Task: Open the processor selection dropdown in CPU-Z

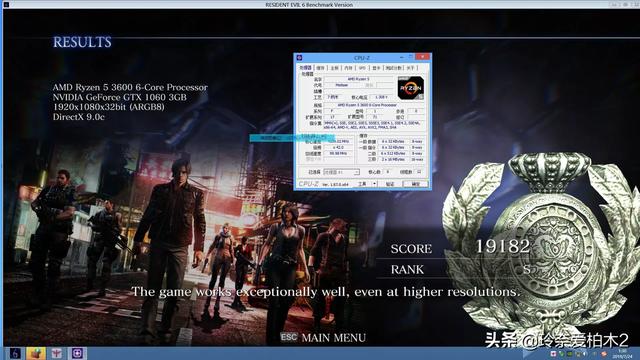Action: pos(341,172)
